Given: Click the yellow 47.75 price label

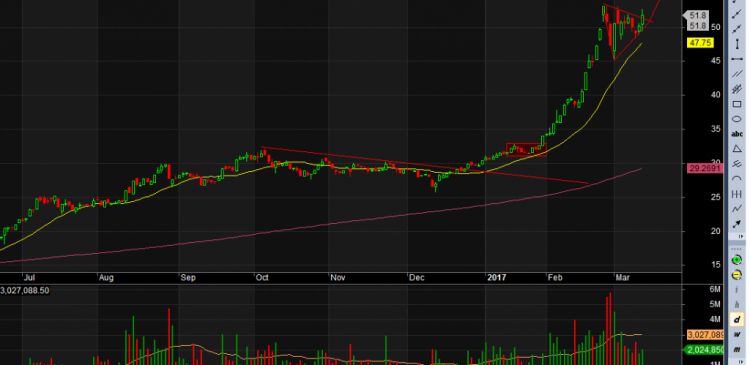Looking at the screenshot, I should pyautogui.click(x=700, y=43).
